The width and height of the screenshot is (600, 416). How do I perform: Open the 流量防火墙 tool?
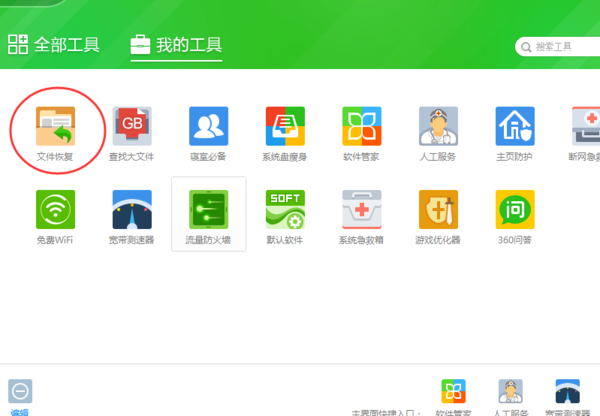click(x=208, y=210)
